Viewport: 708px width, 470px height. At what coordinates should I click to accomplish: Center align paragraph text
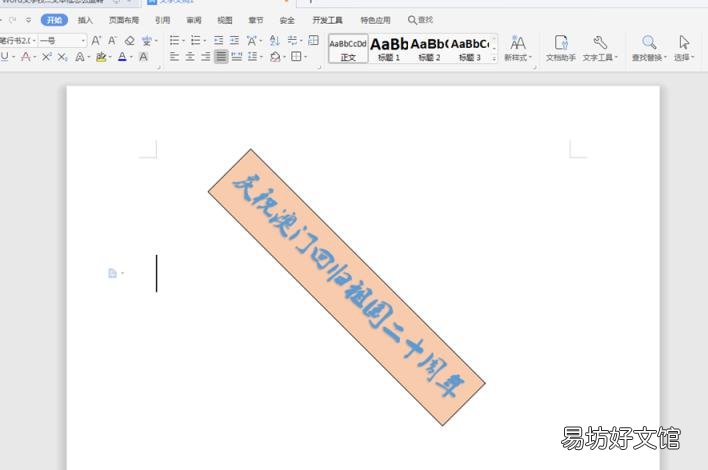(190, 56)
